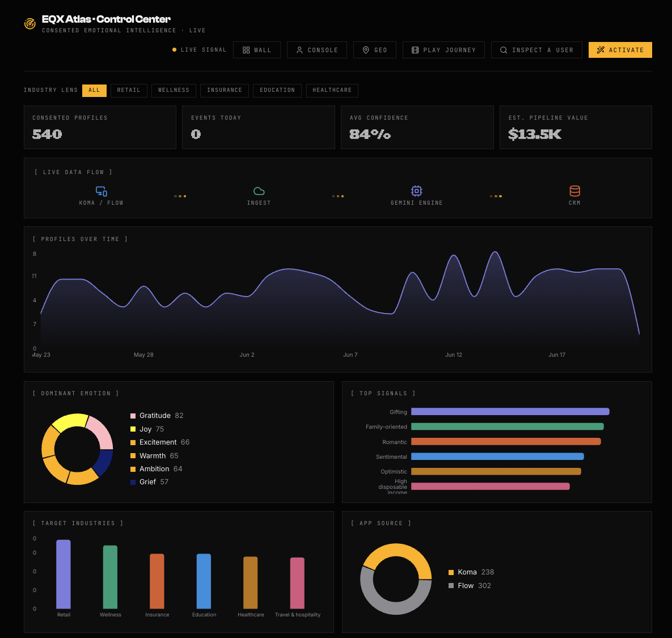The width and height of the screenshot is (672, 638).
Task: Click the Romantic signal bar
Action: (x=506, y=442)
